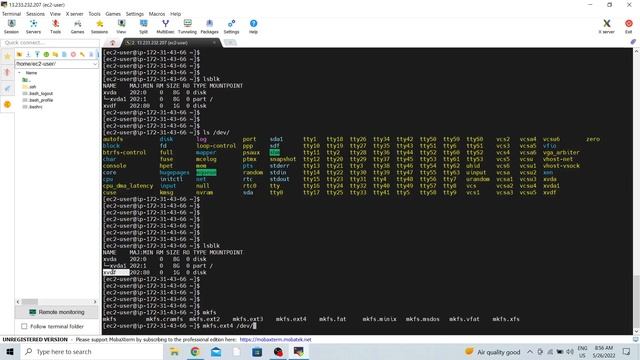Open the Tools menu

(94, 14)
